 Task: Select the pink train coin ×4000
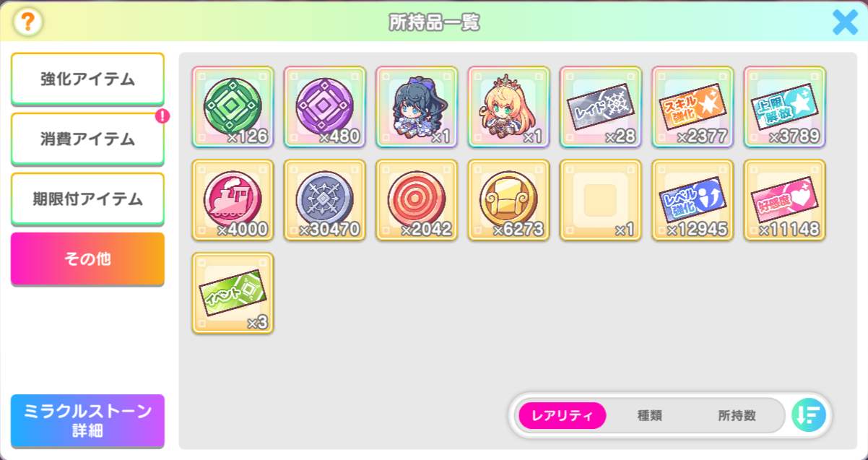tap(233, 200)
